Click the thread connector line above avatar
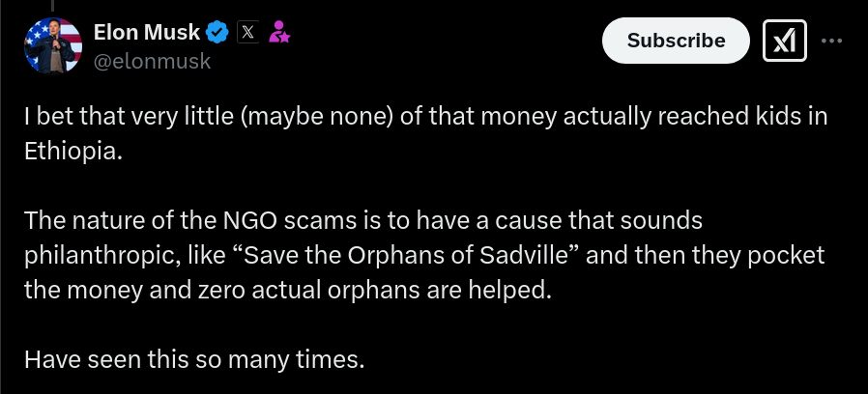Image resolution: width=868 pixels, height=394 pixels. [x=53, y=6]
